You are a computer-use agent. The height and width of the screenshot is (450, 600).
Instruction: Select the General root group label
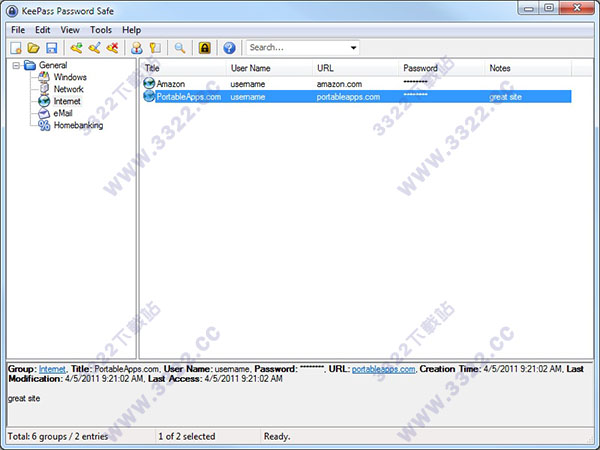(x=53, y=65)
